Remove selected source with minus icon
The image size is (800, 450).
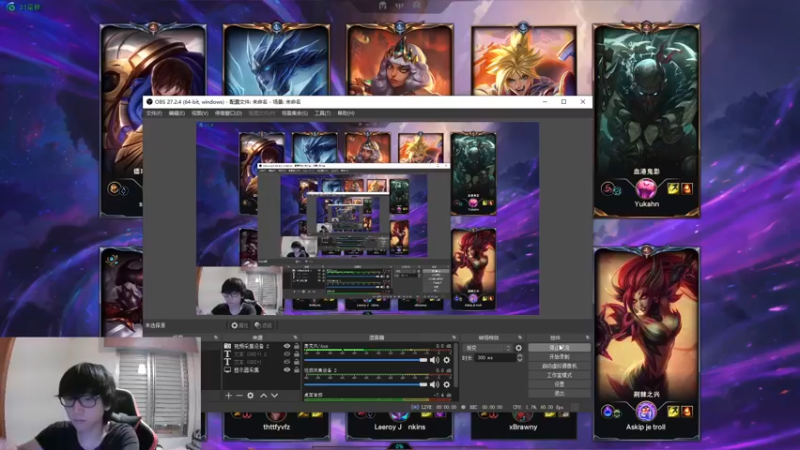239,395
